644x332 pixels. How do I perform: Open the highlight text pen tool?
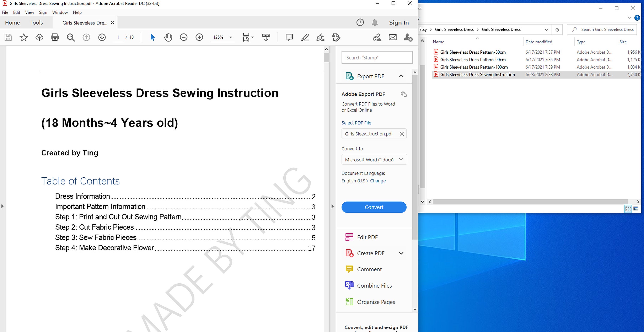pyautogui.click(x=305, y=38)
